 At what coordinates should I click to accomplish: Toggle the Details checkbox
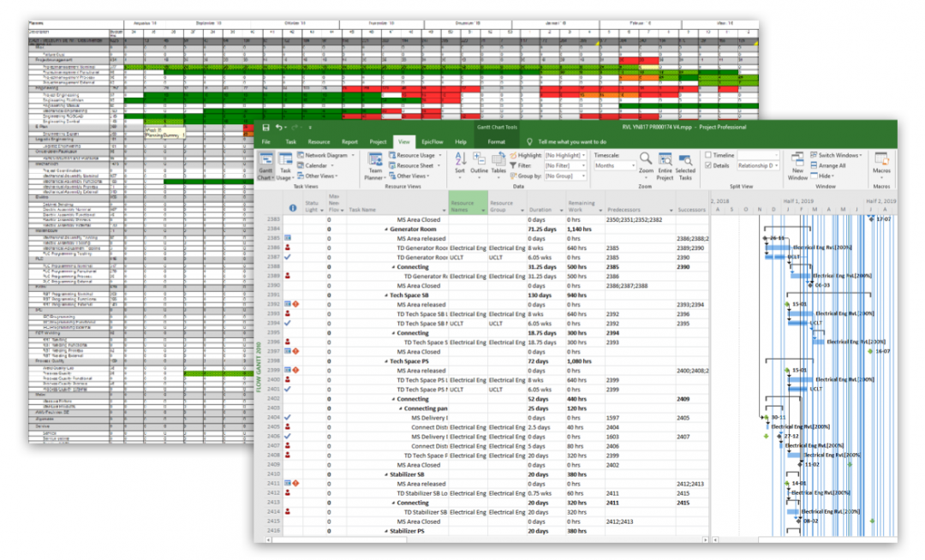[709, 165]
